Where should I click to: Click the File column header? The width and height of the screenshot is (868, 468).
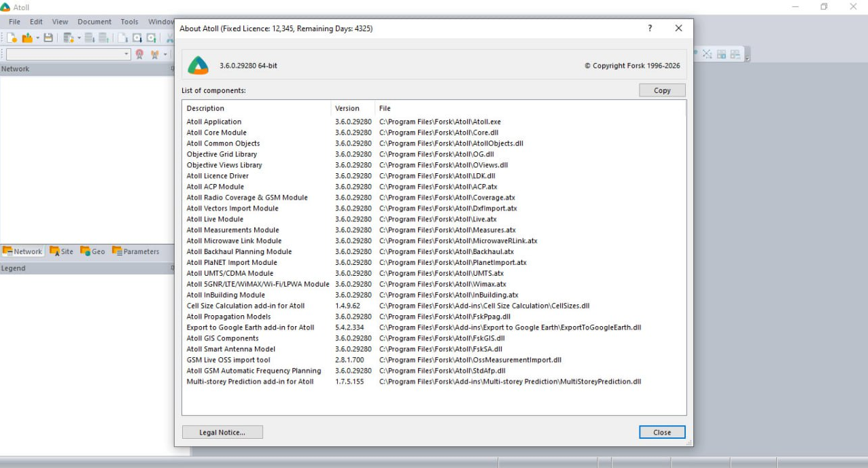pyautogui.click(x=530, y=108)
